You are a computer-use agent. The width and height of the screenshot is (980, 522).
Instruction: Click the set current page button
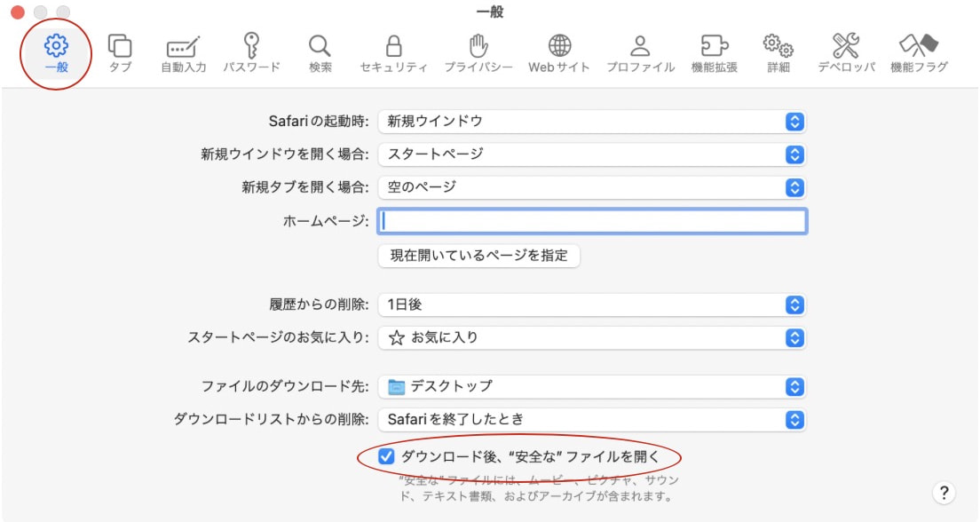tap(477, 256)
